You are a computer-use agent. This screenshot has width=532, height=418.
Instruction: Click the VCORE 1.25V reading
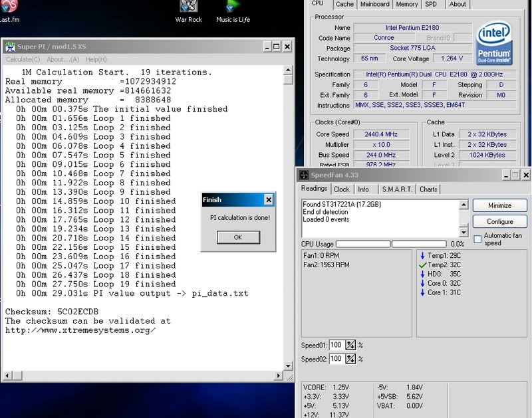click(x=326, y=387)
